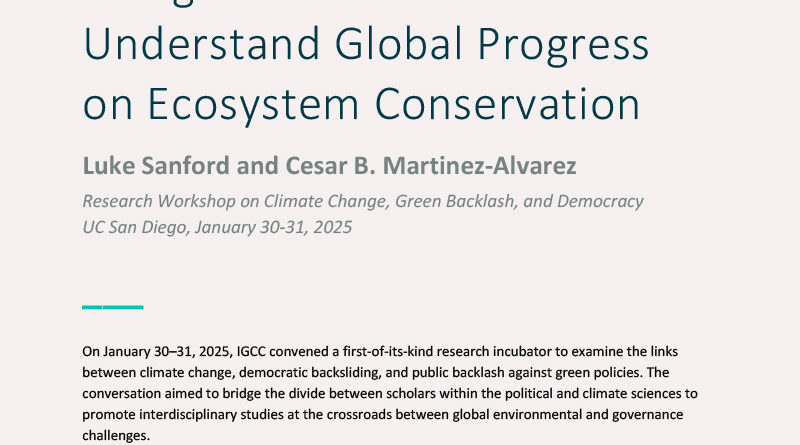Click the "UC San Diego" location text

[x=135, y=225]
